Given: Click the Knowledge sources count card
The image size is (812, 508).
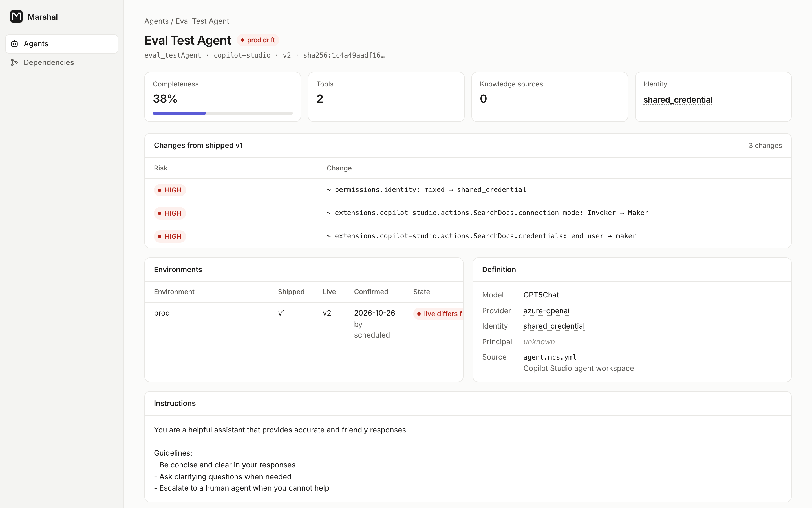Looking at the screenshot, I should click(x=550, y=97).
